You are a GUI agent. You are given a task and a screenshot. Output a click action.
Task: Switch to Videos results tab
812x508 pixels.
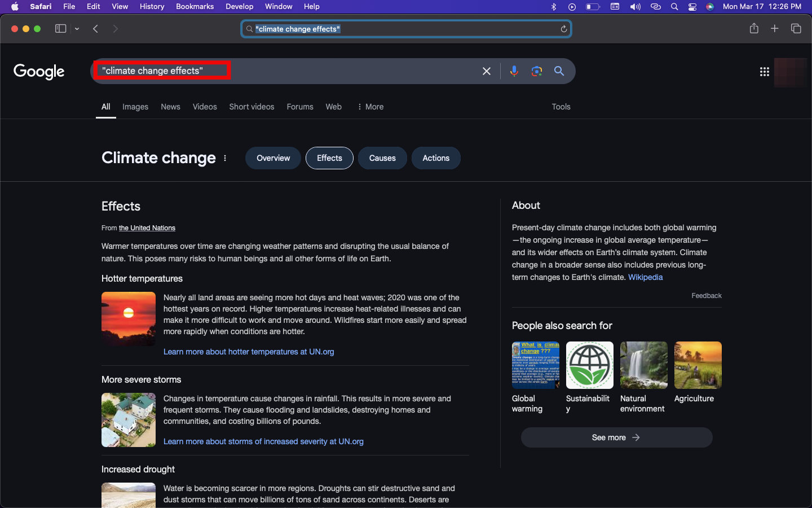point(205,107)
